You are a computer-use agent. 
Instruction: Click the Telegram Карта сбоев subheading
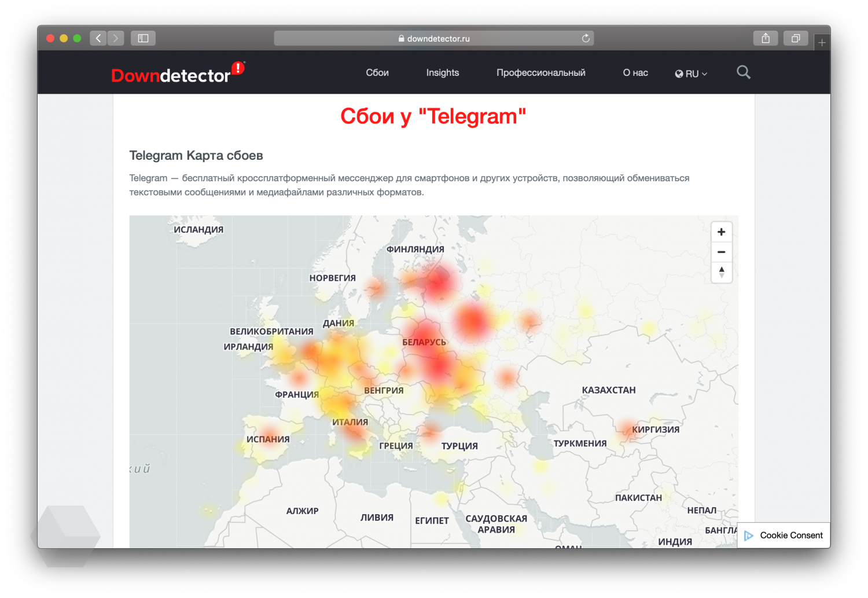point(196,155)
